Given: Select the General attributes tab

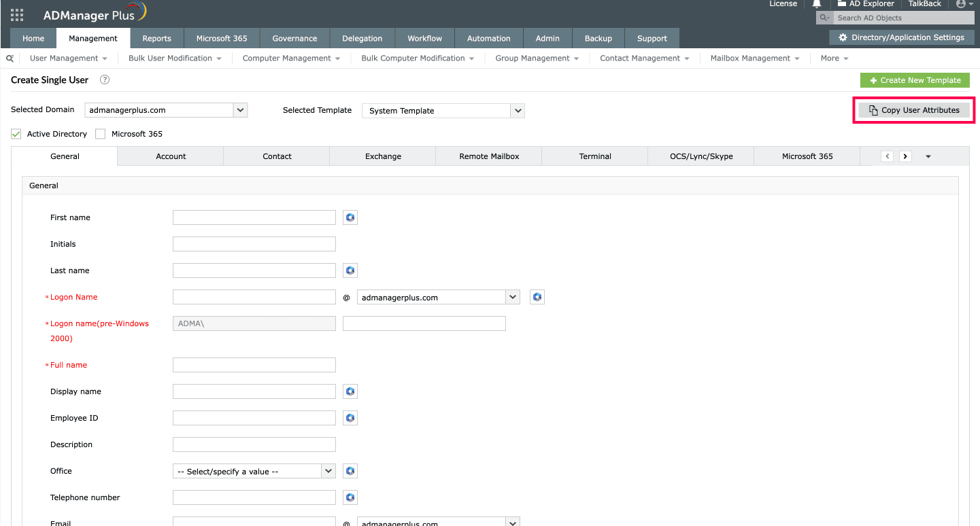Looking at the screenshot, I should click(x=65, y=156).
